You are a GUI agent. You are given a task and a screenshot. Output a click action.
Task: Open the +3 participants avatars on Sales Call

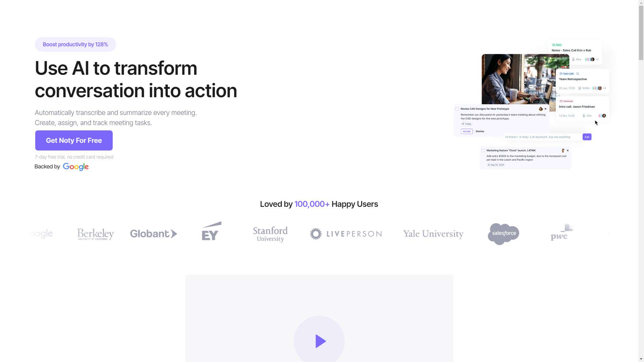coord(592,60)
